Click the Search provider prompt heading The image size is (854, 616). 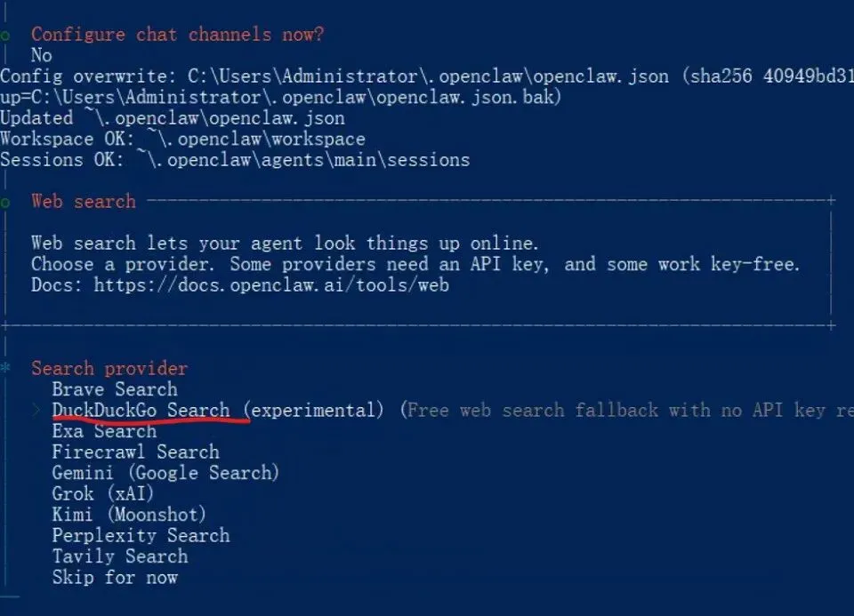tap(109, 368)
